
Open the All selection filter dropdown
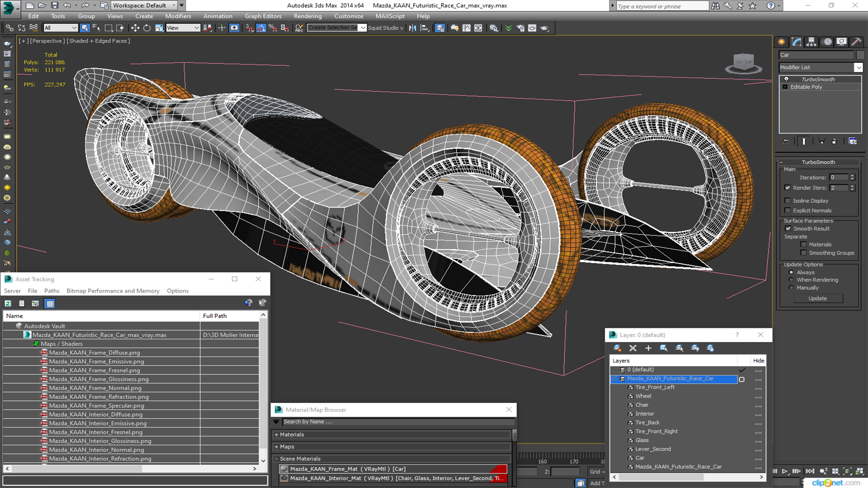(x=61, y=28)
